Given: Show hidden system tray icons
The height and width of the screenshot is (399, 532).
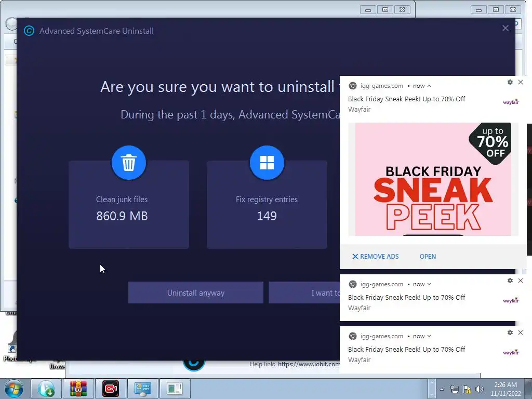Looking at the screenshot, I should [x=442, y=389].
